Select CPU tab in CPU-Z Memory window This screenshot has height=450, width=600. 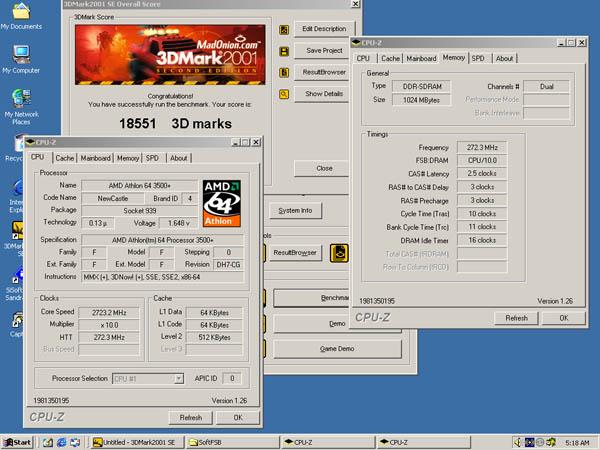click(x=363, y=59)
